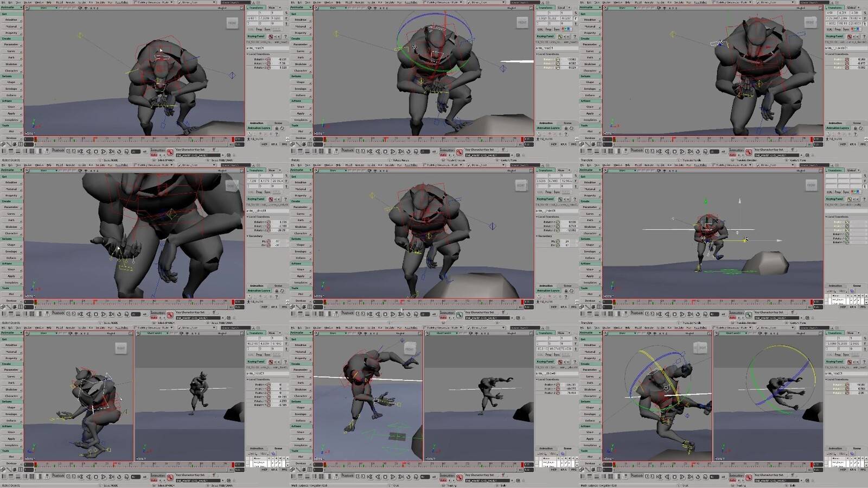Stop playback in the bottom-right screenshot
This screenshot has width=868, height=488.
(x=675, y=477)
